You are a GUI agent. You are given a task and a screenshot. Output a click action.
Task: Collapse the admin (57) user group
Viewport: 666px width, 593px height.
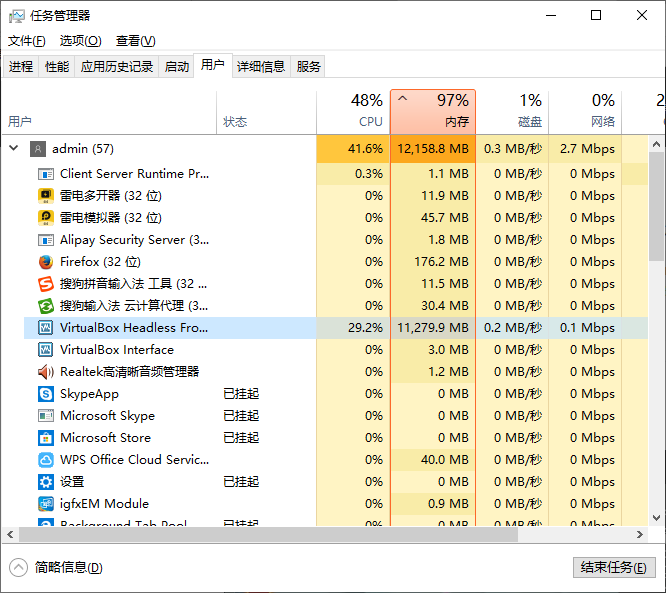click(13, 149)
